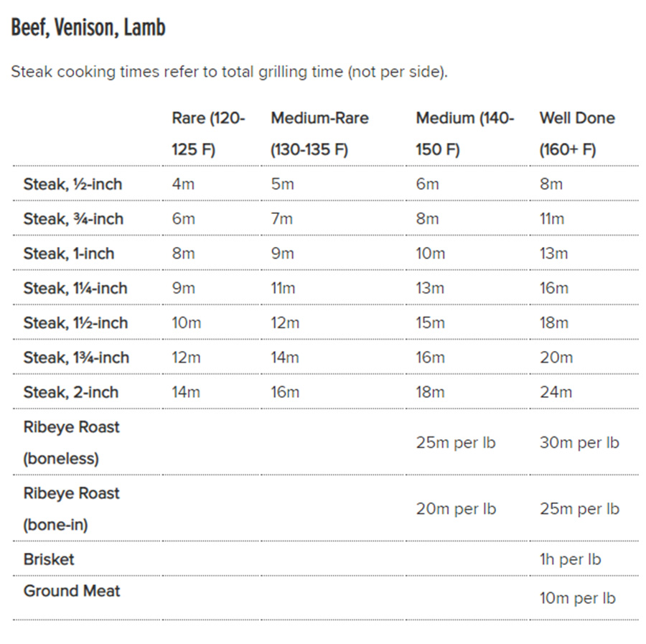Click the "Ribeye Roast (boneless)" row label
The width and height of the screenshot is (646, 644).
click(x=71, y=442)
